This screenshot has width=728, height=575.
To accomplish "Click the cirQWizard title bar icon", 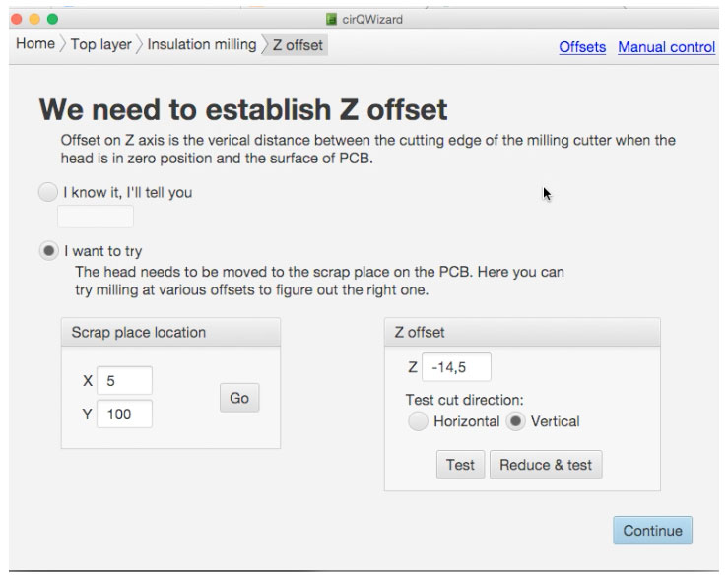I will point(331,19).
